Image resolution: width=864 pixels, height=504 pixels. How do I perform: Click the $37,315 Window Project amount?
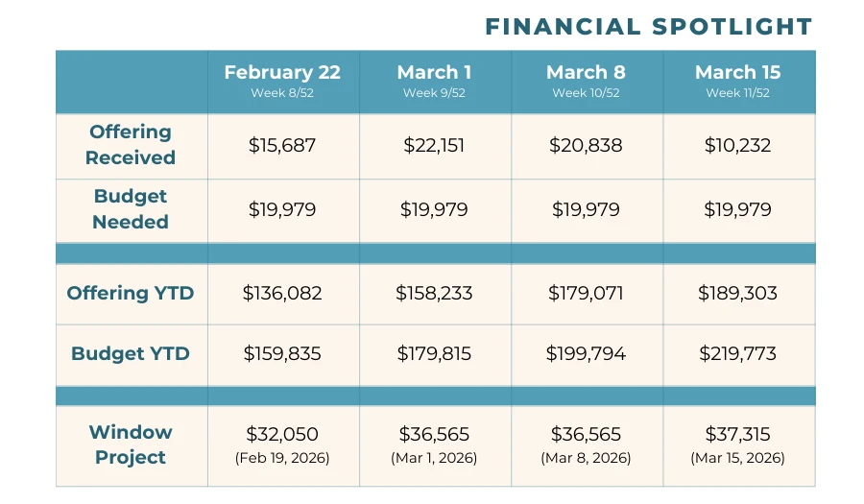click(737, 434)
